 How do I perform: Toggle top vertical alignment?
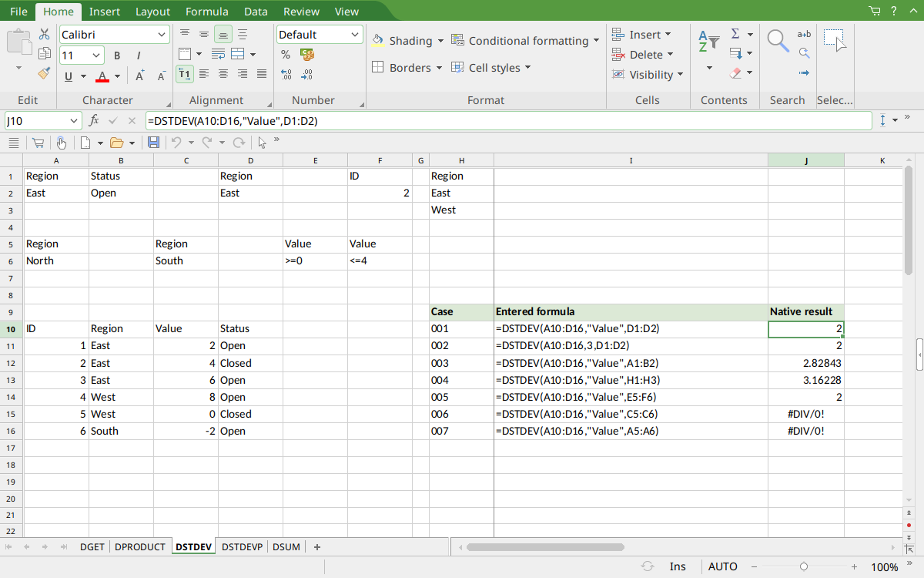click(185, 34)
